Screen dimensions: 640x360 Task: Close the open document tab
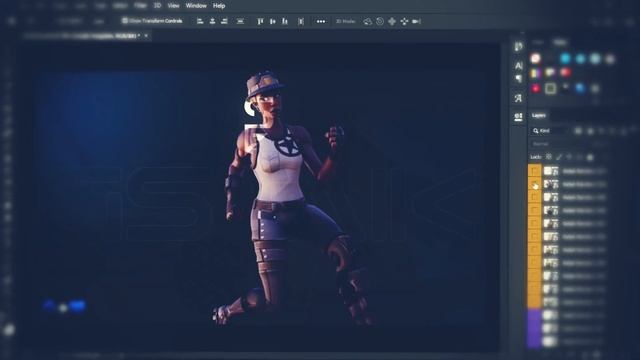[146, 36]
